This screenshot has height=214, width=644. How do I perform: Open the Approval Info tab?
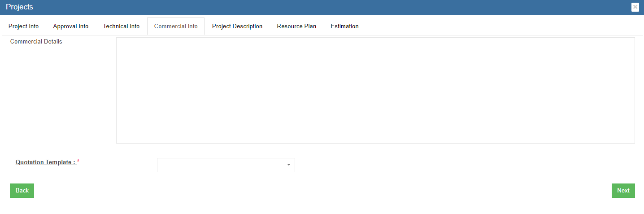pyautogui.click(x=71, y=26)
